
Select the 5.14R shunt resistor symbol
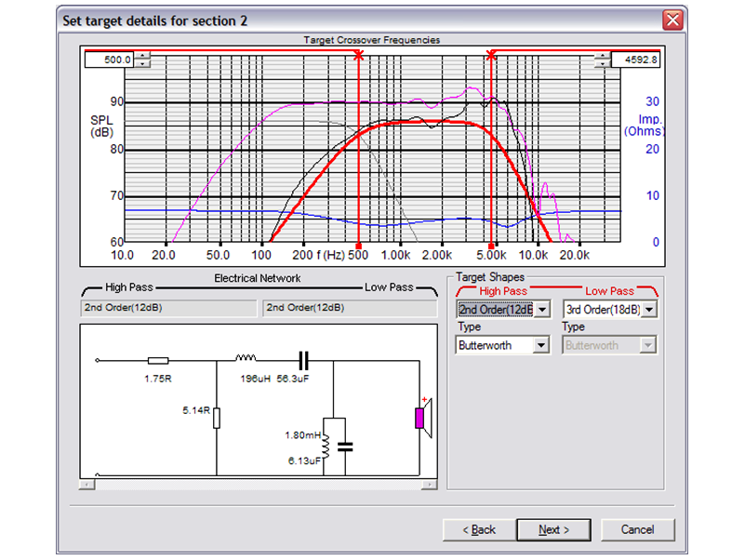217,418
